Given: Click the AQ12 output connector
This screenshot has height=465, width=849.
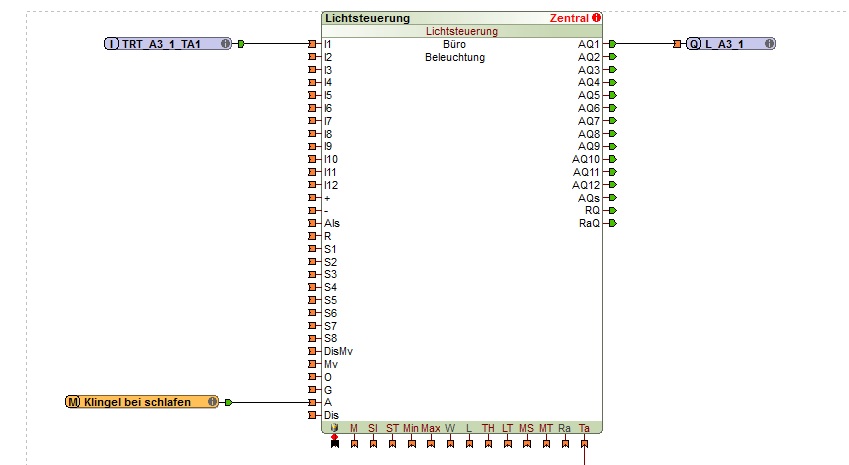Looking at the screenshot, I should point(612,185).
